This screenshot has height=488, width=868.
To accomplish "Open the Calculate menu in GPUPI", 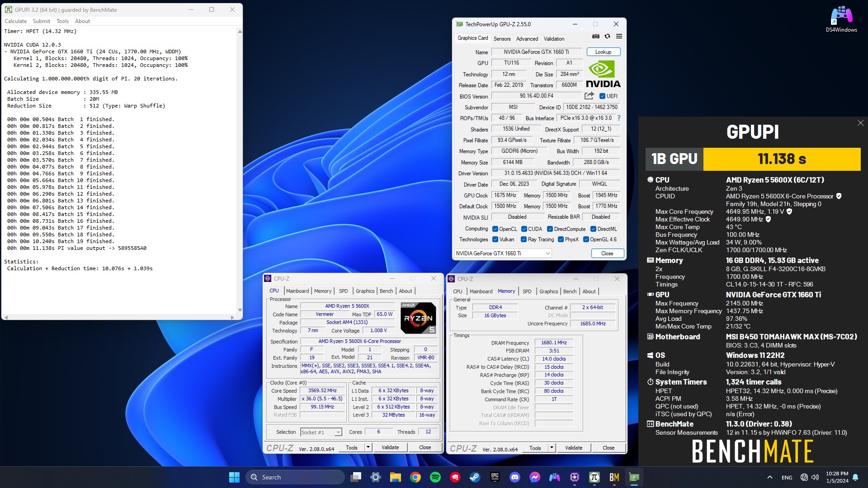I will click(15, 21).
